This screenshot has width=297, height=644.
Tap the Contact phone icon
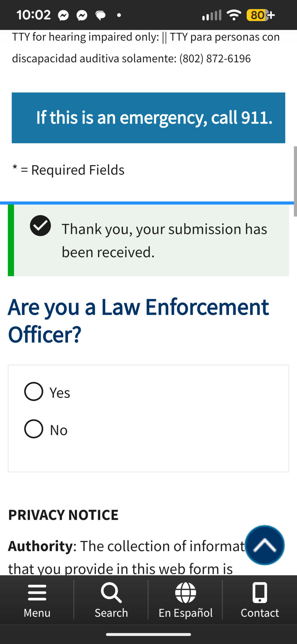(260, 592)
